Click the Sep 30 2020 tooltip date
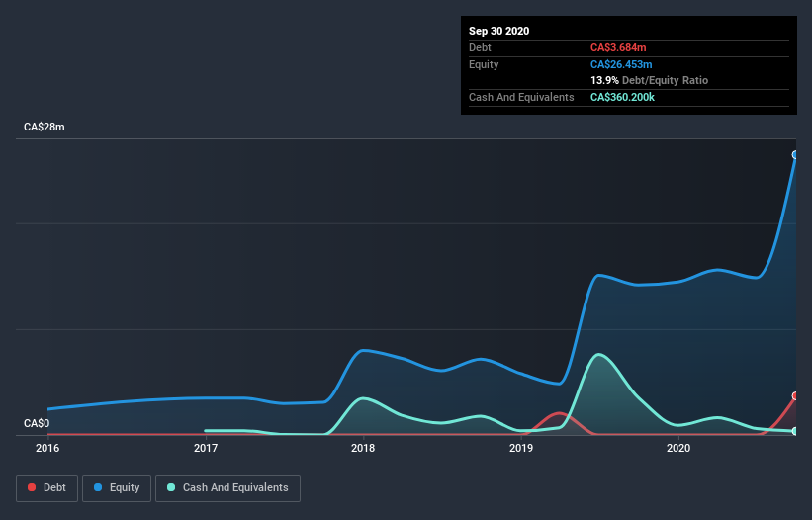 point(499,31)
